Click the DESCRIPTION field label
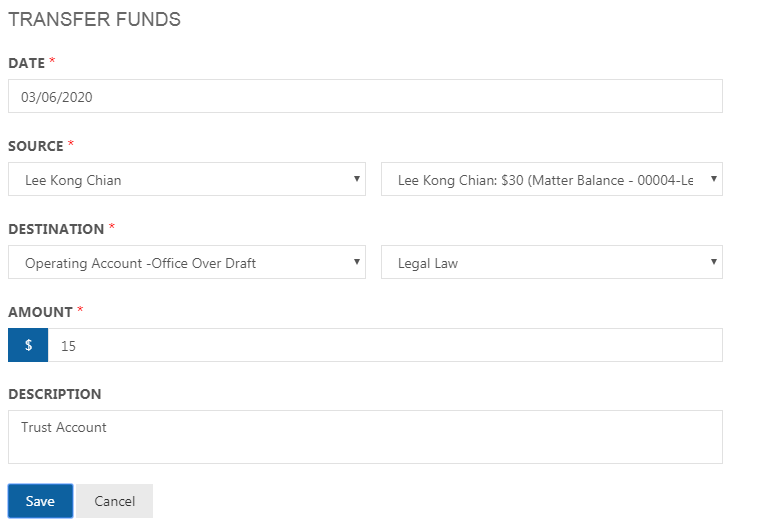The height and width of the screenshot is (528, 773). click(55, 394)
